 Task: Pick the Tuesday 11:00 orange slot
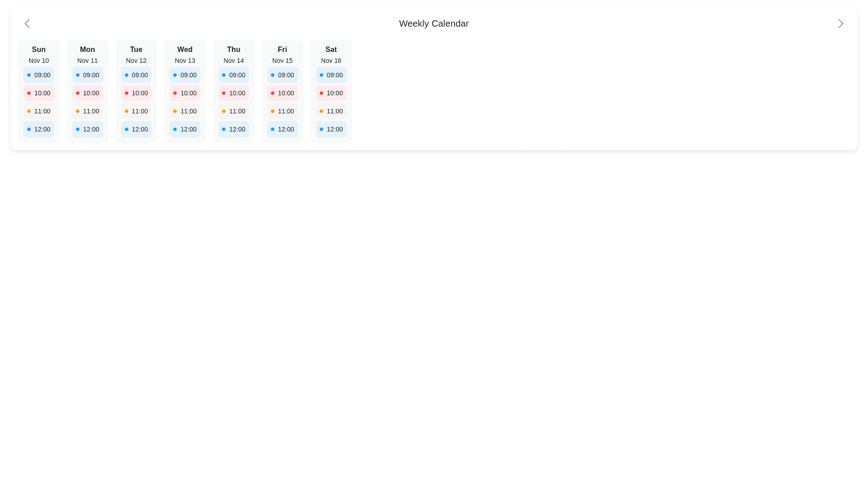[136, 111]
